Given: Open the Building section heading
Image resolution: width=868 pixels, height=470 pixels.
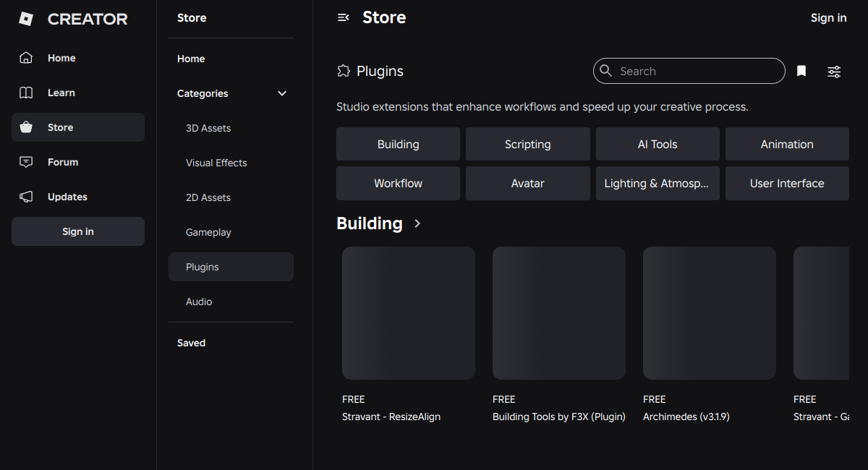Looking at the screenshot, I should tap(369, 223).
